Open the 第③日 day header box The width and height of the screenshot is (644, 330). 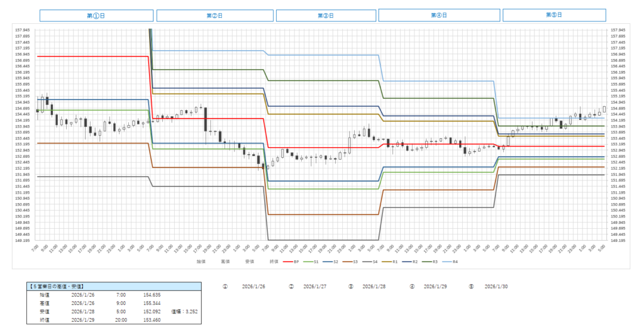[x=325, y=16]
